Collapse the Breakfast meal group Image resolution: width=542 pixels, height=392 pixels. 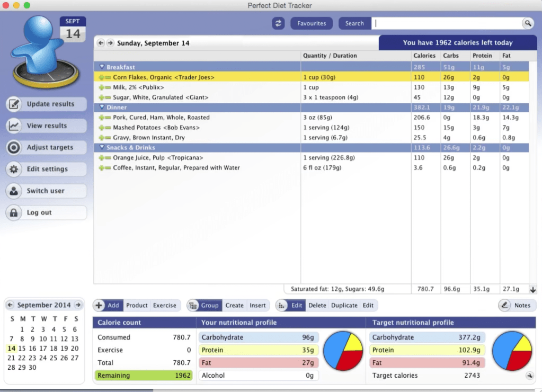[x=102, y=67]
